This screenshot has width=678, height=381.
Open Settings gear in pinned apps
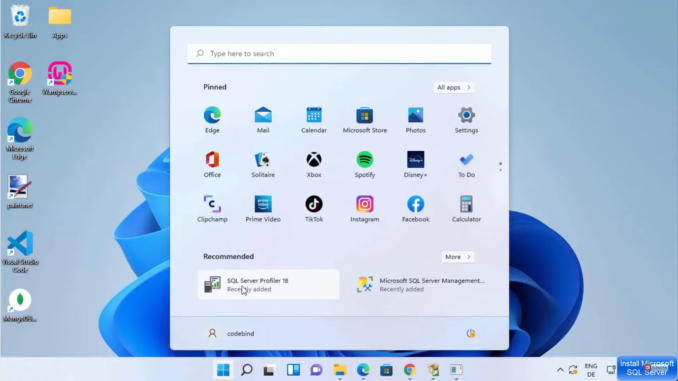point(466,120)
